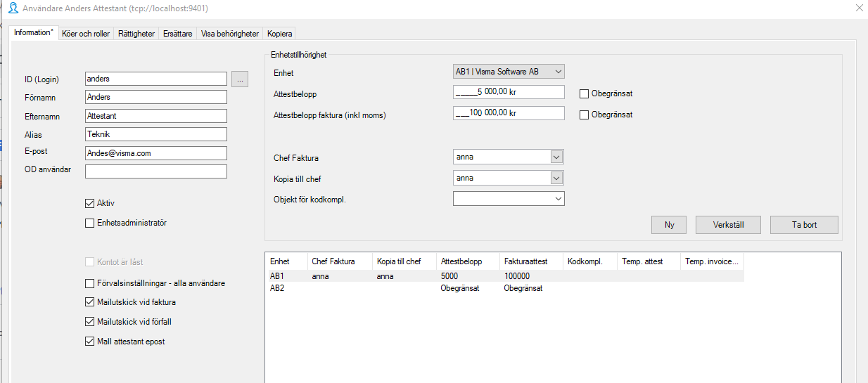The width and height of the screenshot is (868, 383).
Task: Click the Attestbelopp faktura amount field
Action: (509, 113)
